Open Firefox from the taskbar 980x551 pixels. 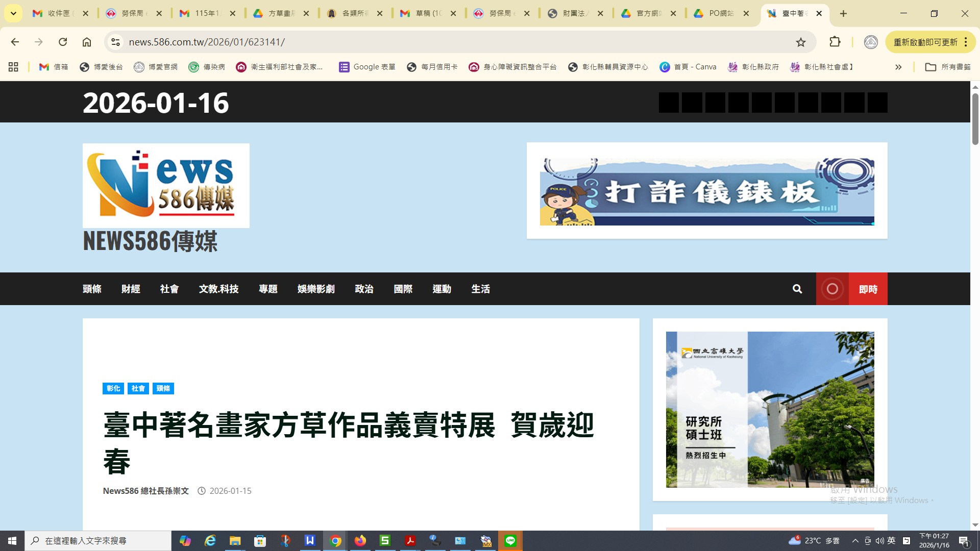[360, 541]
